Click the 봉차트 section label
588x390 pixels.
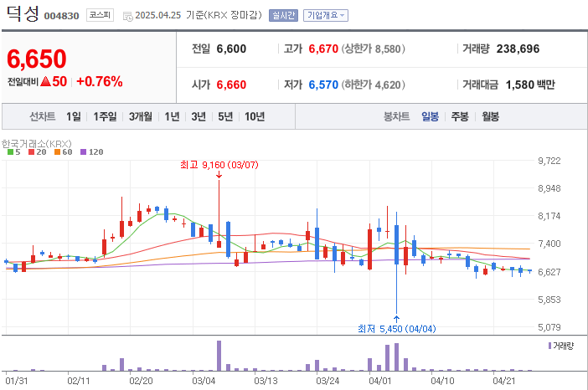coord(396,116)
